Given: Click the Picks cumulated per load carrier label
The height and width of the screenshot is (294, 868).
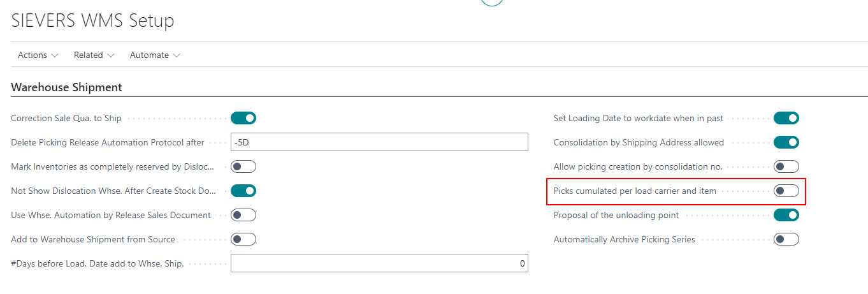Looking at the screenshot, I should coord(635,191).
